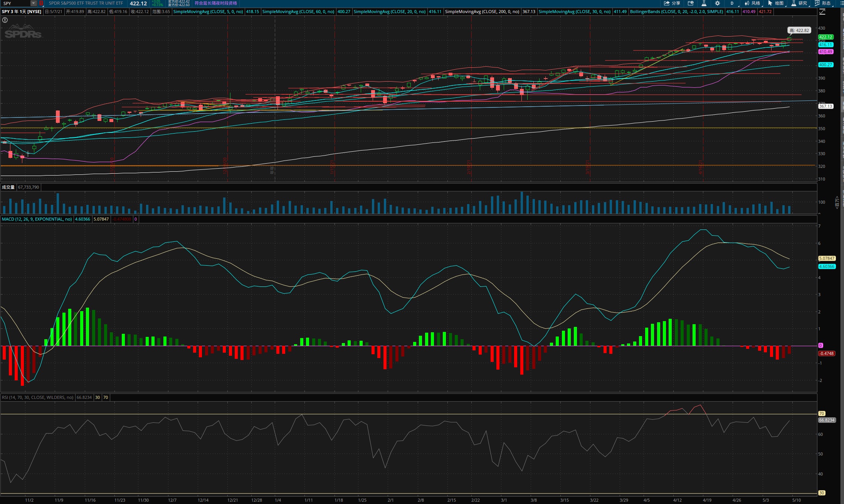Click the RSI (14, 70, 30) study label

tap(37, 397)
